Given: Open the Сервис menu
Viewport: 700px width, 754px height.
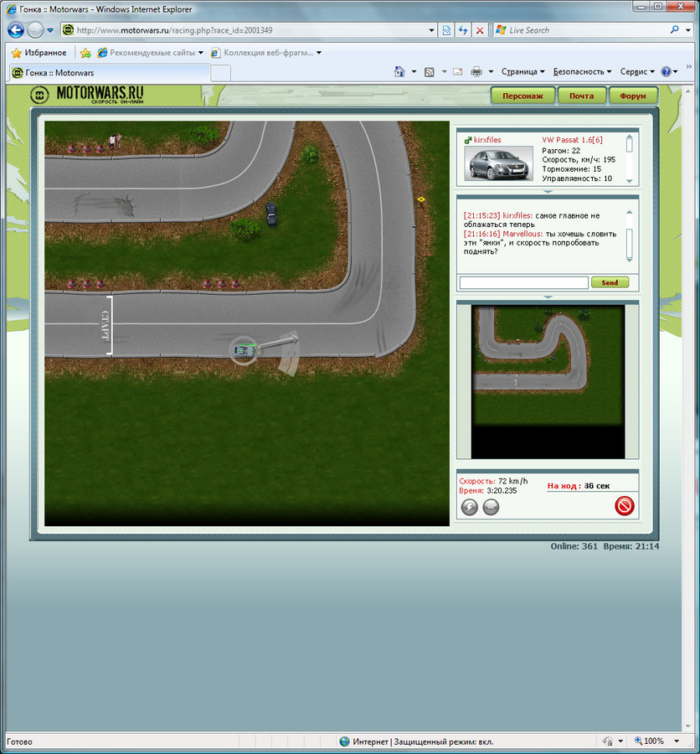Looking at the screenshot, I should click(637, 72).
